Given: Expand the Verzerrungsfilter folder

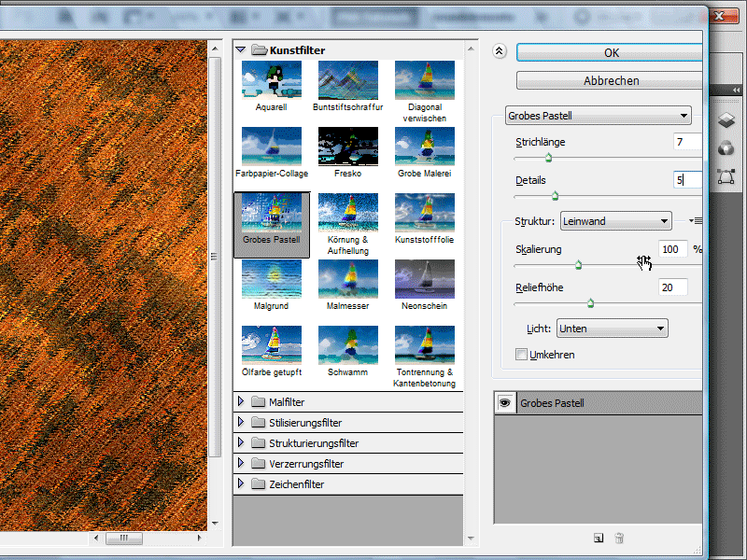Looking at the screenshot, I should [241, 463].
